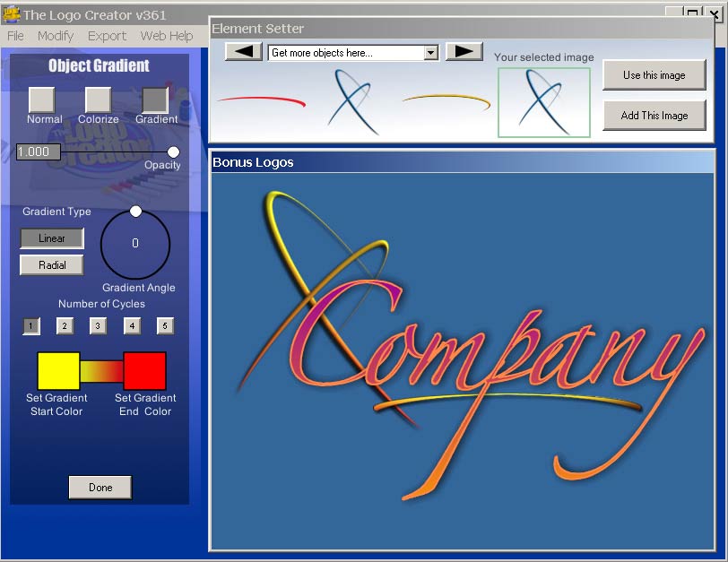Open the Export menu
The width and height of the screenshot is (728, 562).
[x=107, y=36]
